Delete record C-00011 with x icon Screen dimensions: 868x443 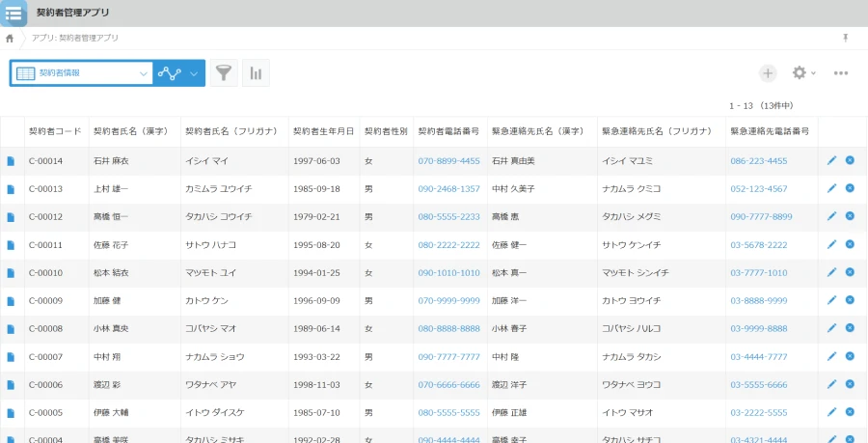coord(850,243)
